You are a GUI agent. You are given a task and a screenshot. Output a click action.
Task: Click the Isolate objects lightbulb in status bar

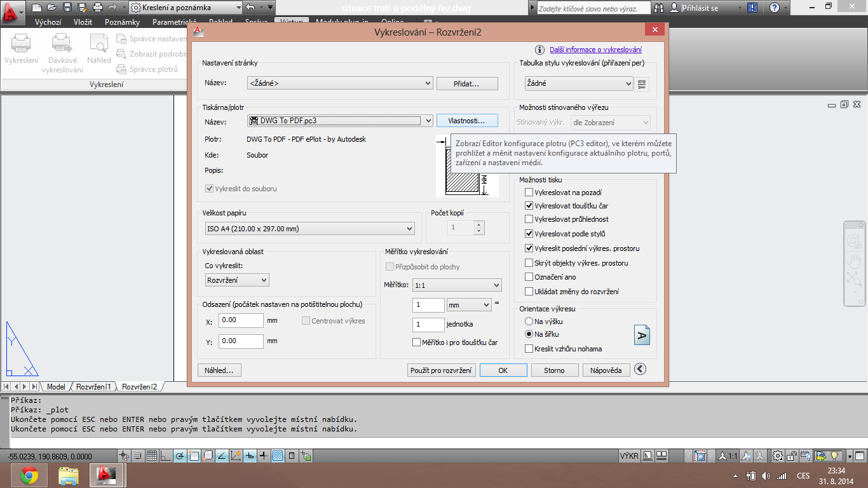click(834, 456)
